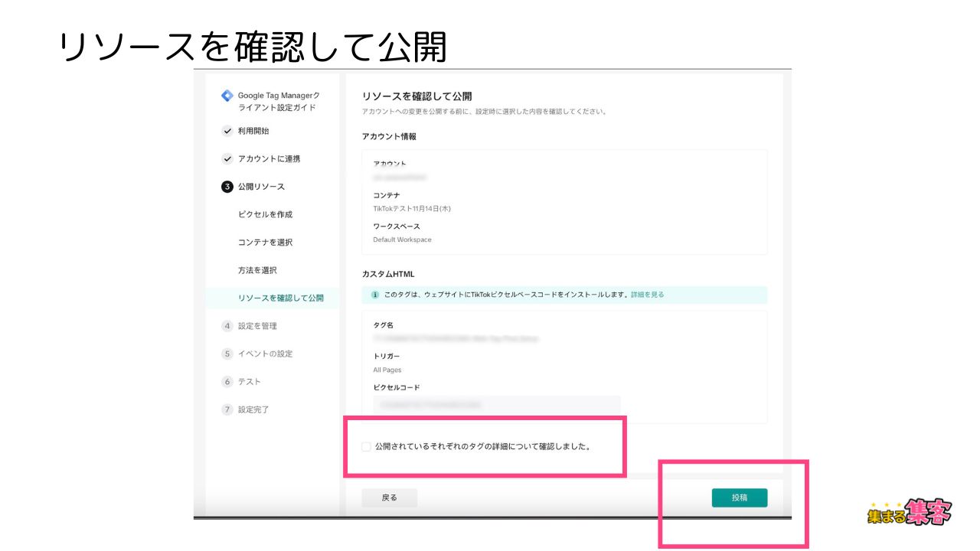Click the ピクセルコード code field

point(497,404)
